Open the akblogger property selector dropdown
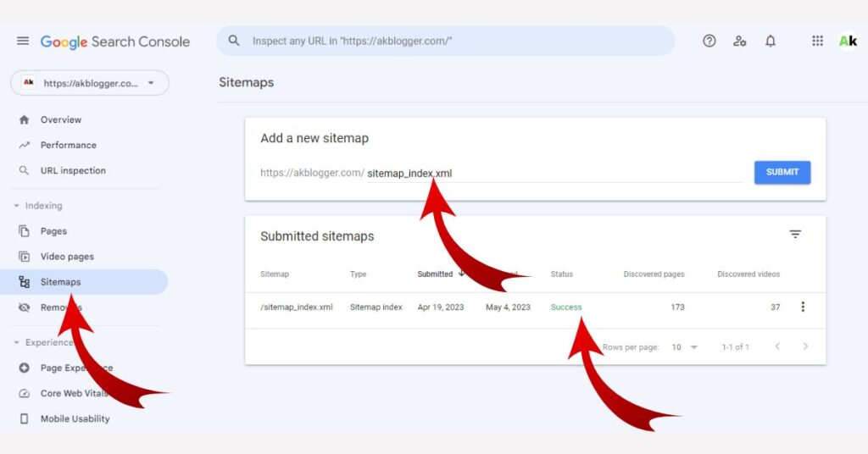This screenshot has height=454, width=868. [x=90, y=83]
